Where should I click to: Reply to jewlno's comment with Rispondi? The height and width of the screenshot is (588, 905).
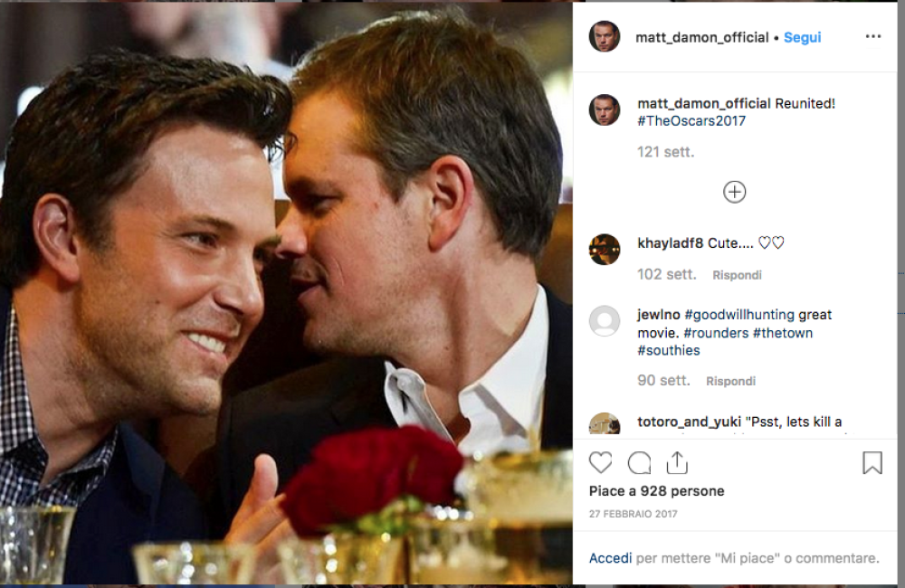tap(730, 382)
